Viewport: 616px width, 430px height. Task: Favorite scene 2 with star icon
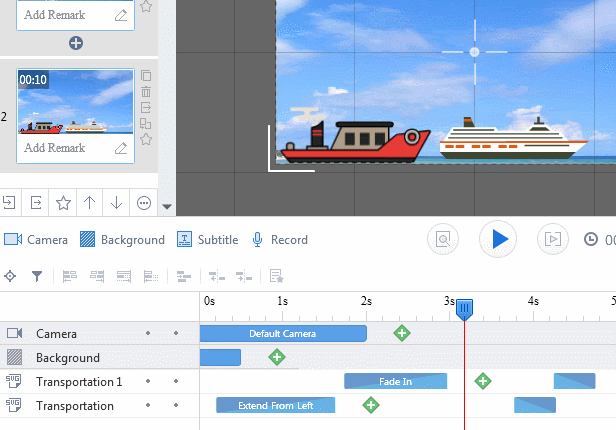(146, 139)
